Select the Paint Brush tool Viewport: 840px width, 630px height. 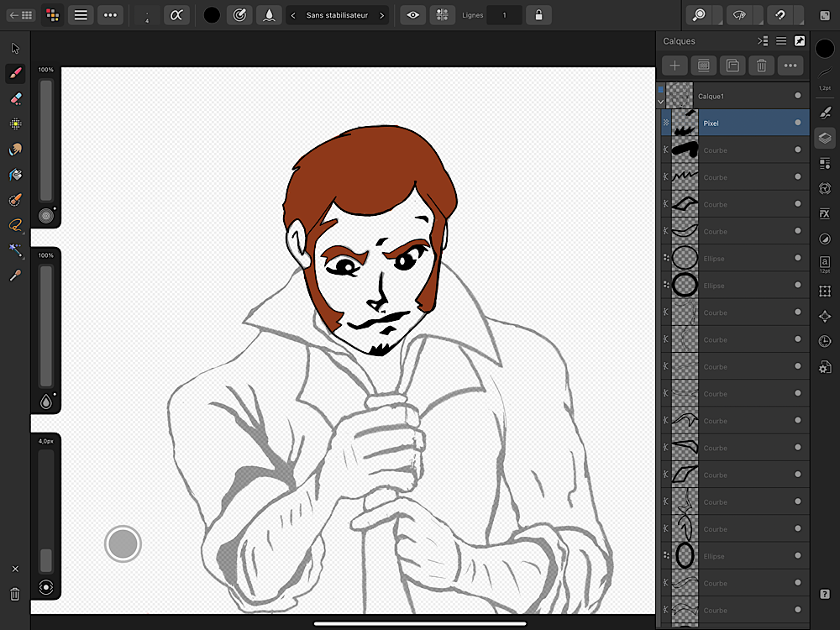[x=15, y=73]
